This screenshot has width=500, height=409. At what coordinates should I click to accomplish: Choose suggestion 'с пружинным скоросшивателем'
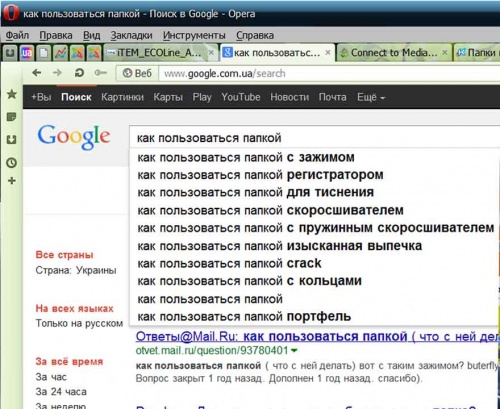coord(315,228)
